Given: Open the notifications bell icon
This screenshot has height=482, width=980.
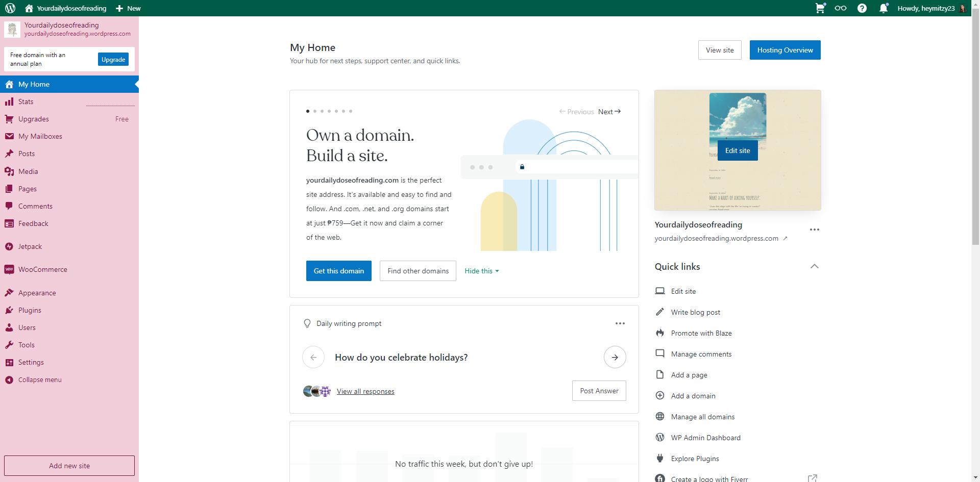Looking at the screenshot, I should 884,8.
